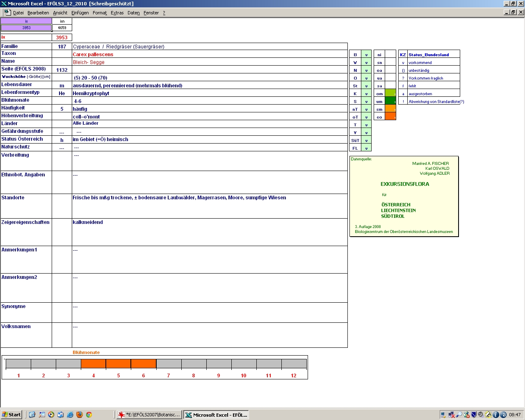Open the Daten menu
The image size is (525, 420).
click(133, 13)
